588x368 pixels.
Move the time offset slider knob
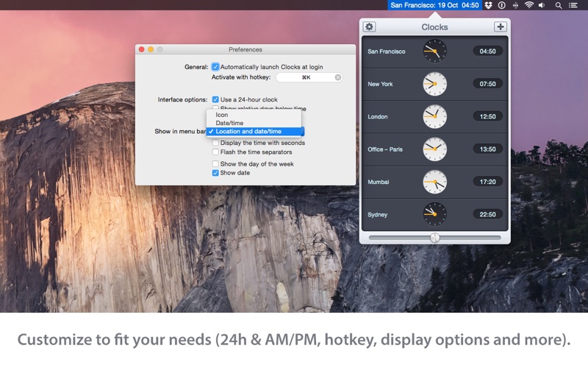[434, 238]
